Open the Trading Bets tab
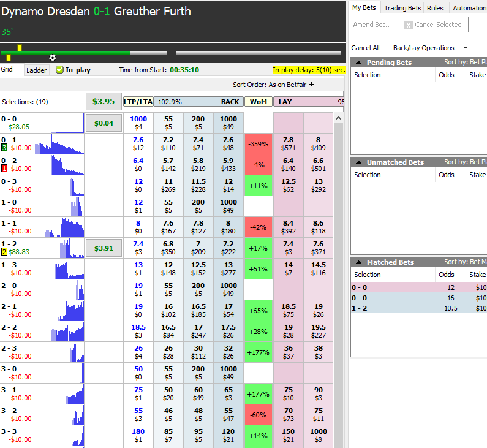 [402, 8]
